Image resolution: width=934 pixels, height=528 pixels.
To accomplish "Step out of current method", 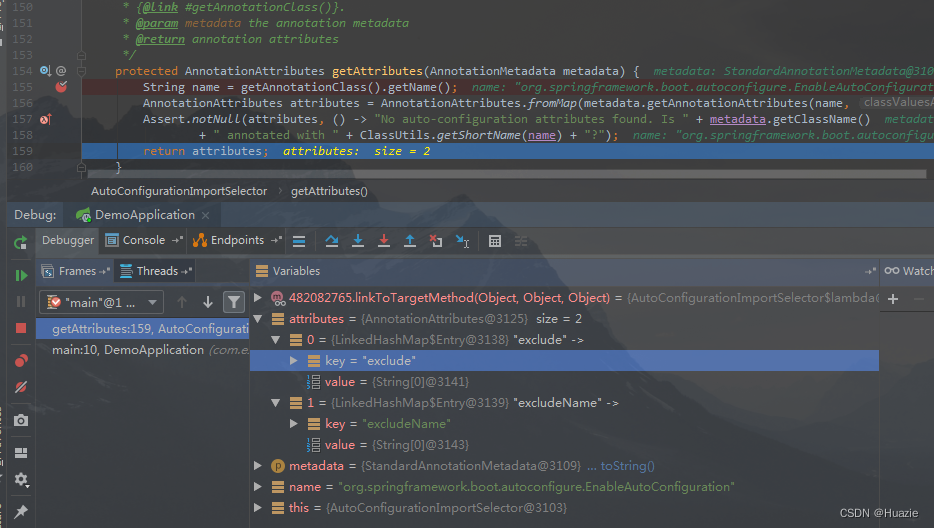I will click(410, 241).
